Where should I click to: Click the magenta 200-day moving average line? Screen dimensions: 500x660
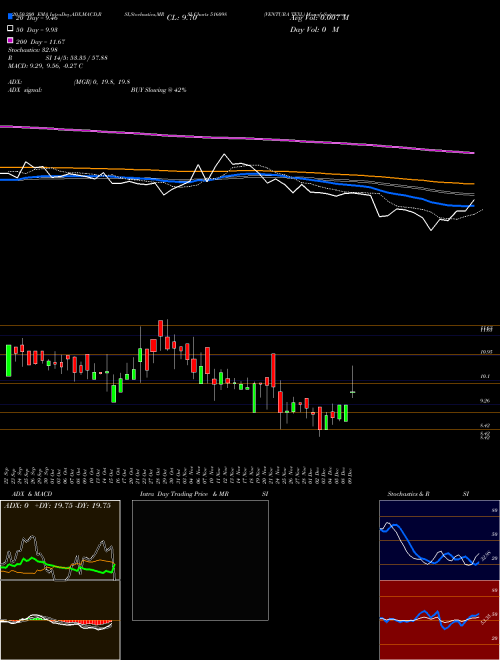tap(236, 137)
